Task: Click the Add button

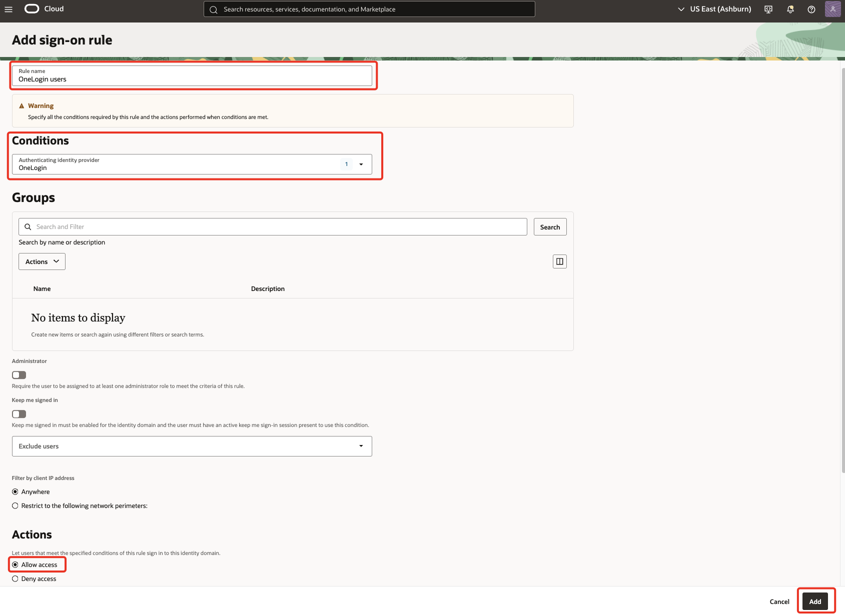Action: (x=815, y=601)
